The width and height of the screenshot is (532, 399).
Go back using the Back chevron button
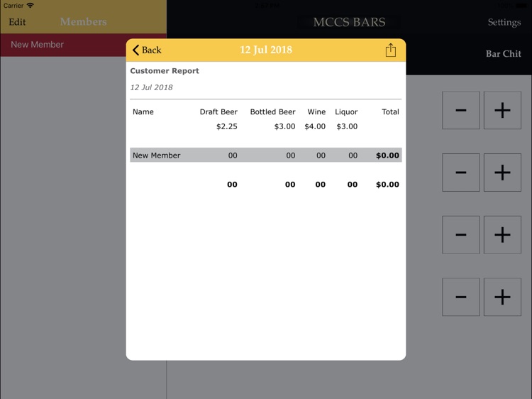[x=147, y=50]
